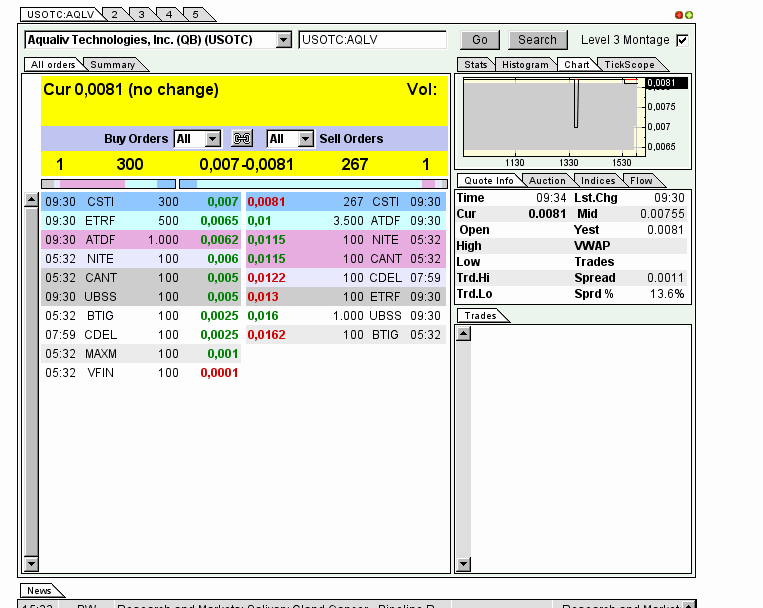This screenshot has width=763, height=608.
Task: Open the Summary tab
Action: [x=113, y=65]
